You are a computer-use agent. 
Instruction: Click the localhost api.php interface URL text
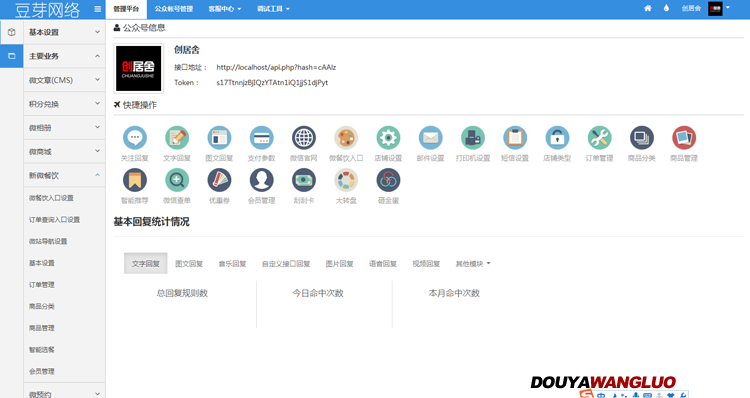click(276, 67)
